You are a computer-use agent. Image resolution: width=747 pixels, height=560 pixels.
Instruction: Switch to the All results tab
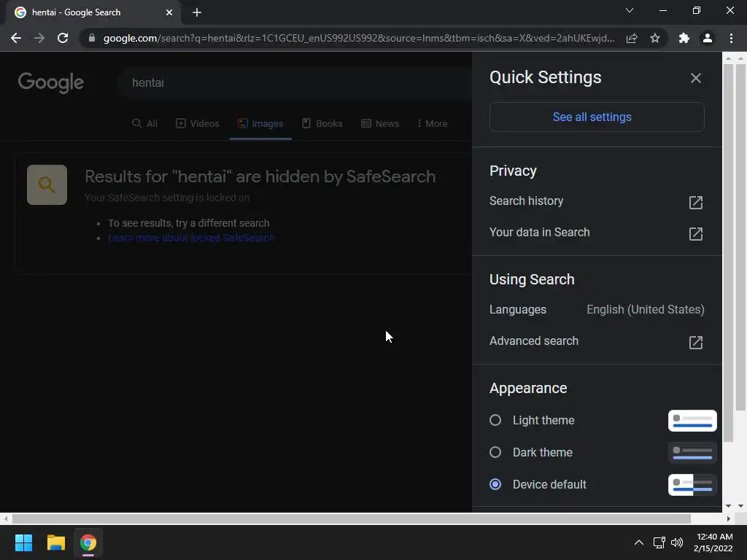coord(145,124)
